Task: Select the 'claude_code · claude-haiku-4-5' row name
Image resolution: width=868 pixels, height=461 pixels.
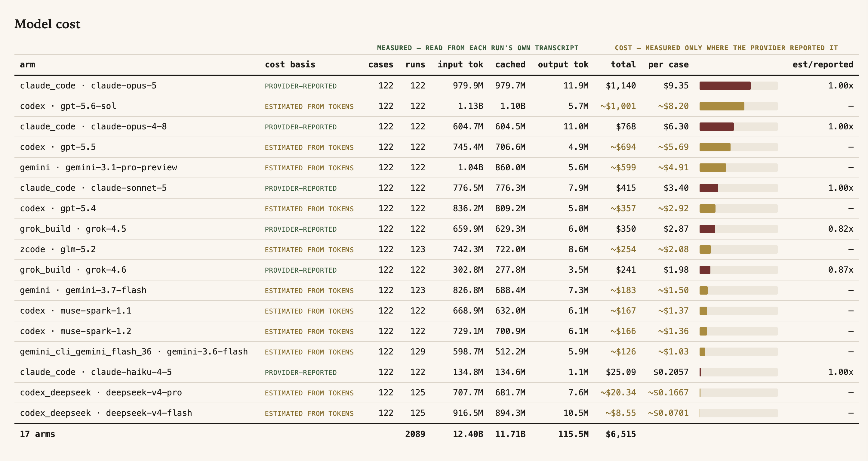Action: [x=96, y=372]
